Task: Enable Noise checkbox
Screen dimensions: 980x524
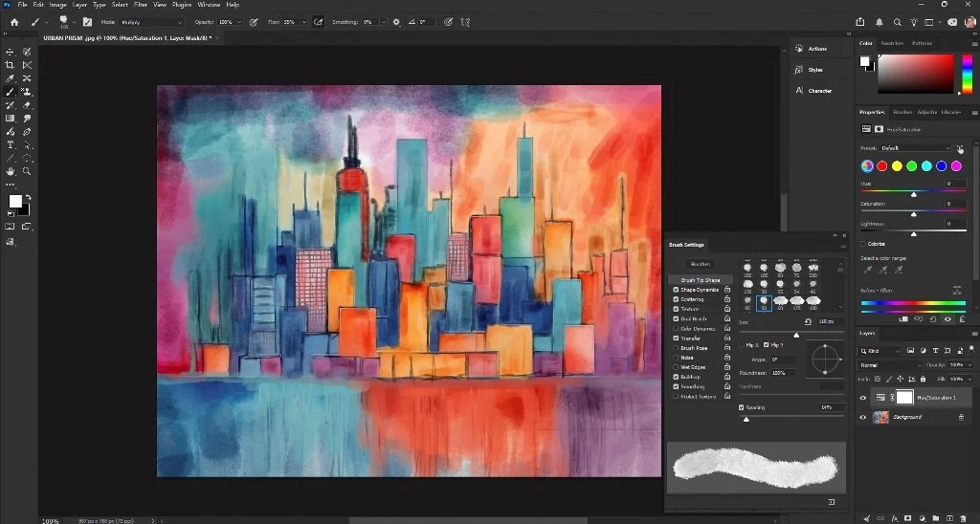Action: (x=676, y=358)
